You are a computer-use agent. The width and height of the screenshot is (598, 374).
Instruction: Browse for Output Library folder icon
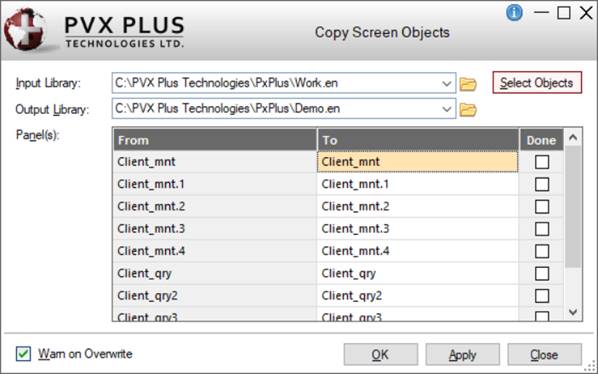[468, 109]
